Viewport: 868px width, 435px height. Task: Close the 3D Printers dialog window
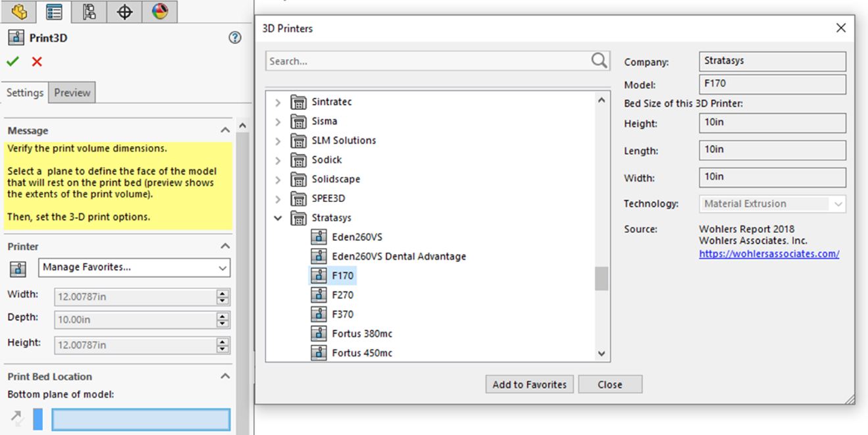(841, 28)
